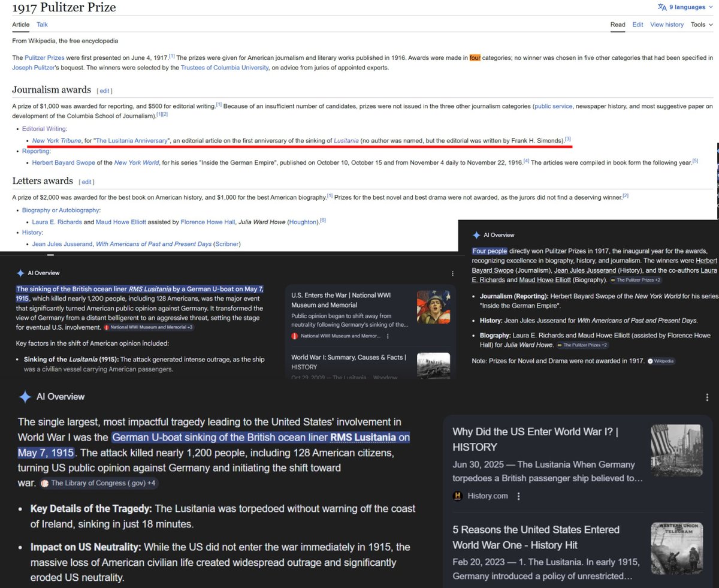Open the View history tab
Image resolution: width=719 pixels, height=588 pixels.
pos(667,25)
